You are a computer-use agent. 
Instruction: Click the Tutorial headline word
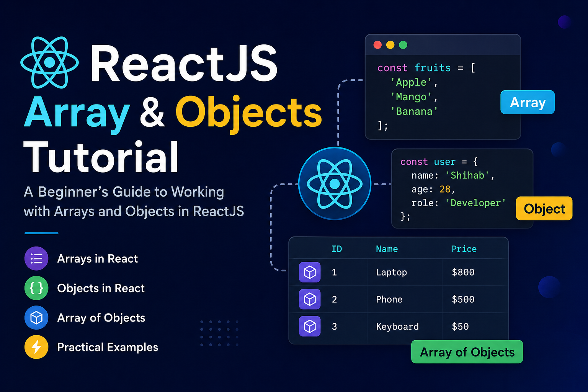[x=101, y=157]
